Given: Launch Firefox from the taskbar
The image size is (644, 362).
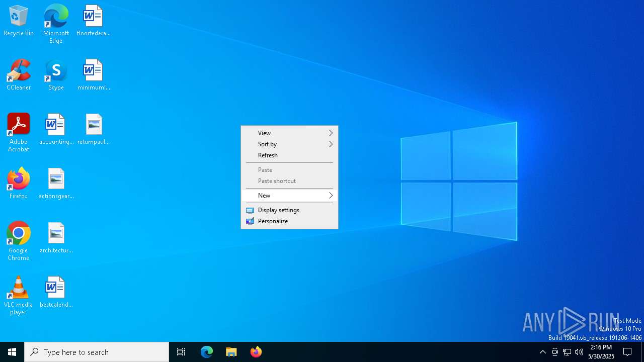Looking at the screenshot, I should (256, 352).
